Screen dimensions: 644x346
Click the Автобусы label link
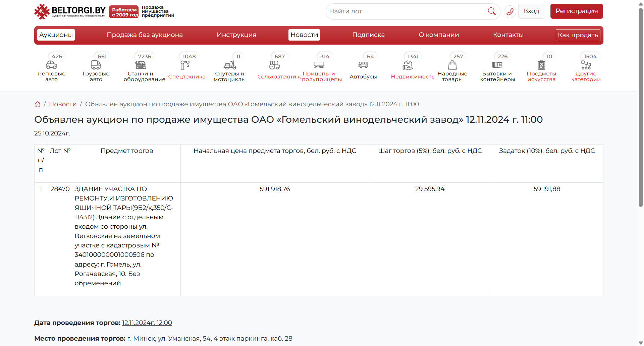click(x=363, y=77)
